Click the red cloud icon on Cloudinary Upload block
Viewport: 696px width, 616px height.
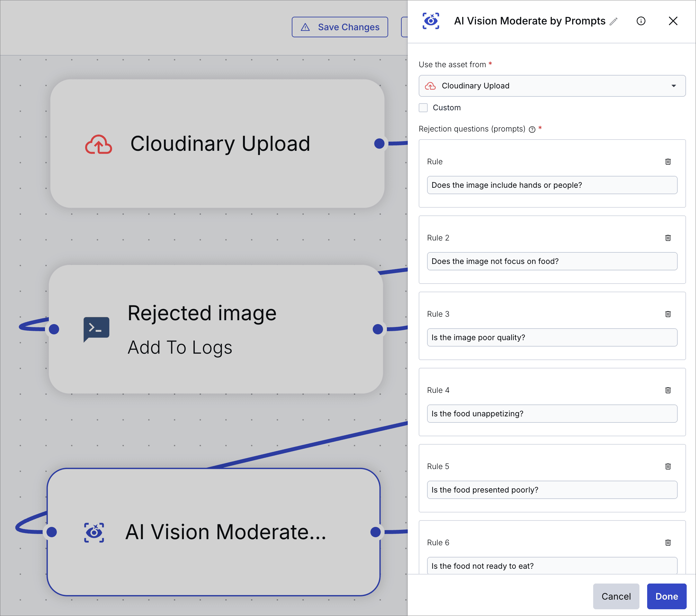[x=98, y=144]
